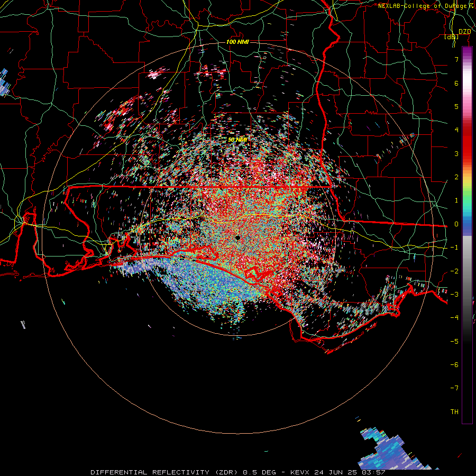476x476 pixels.
Task: Click the 0.5 DEG elevation text
Action: [x=259, y=472]
